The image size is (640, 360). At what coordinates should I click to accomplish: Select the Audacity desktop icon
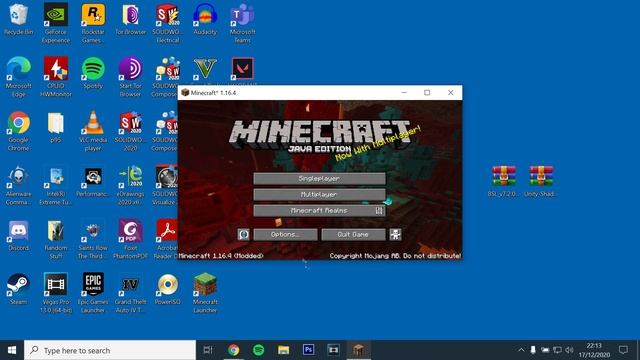point(205,20)
